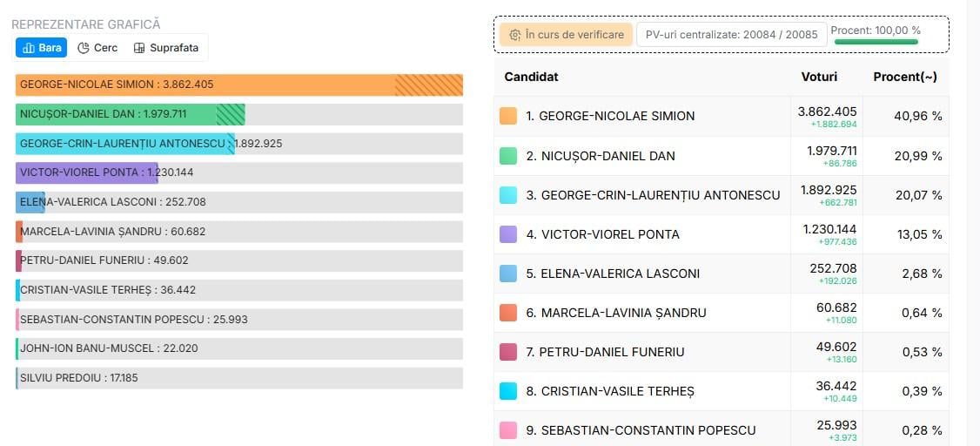Click George-Nicolae Simion orange bar
The width and height of the screenshot is (980, 446).
coord(239,84)
